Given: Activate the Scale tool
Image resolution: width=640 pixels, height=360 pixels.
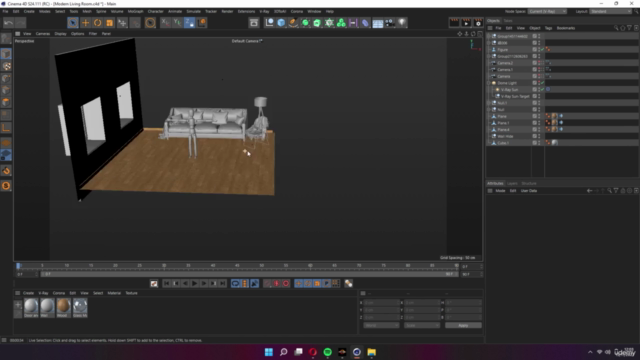Looking at the screenshot, I should coord(109,23).
